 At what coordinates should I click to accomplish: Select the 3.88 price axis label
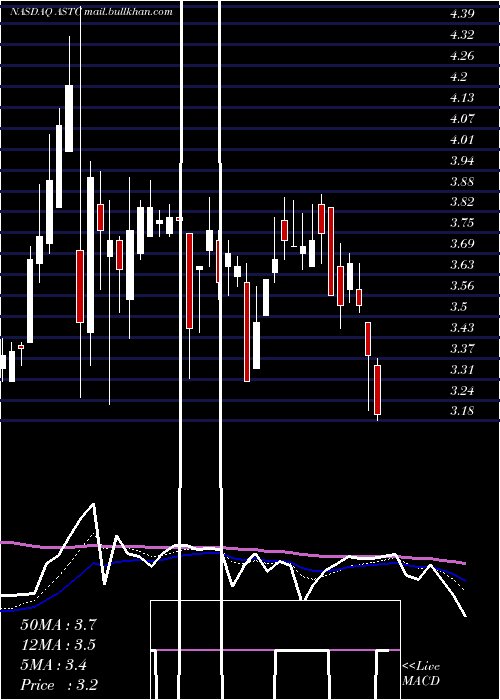pos(462,182)
